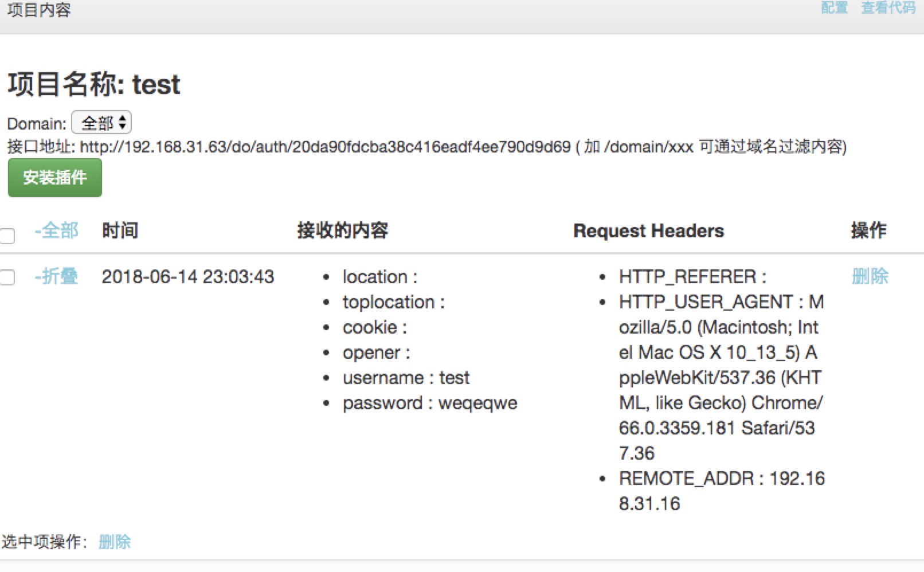924x572 pixels.
Task: Click the timestamp 2018-06-14 23:03:43
Action: point(188,277)
